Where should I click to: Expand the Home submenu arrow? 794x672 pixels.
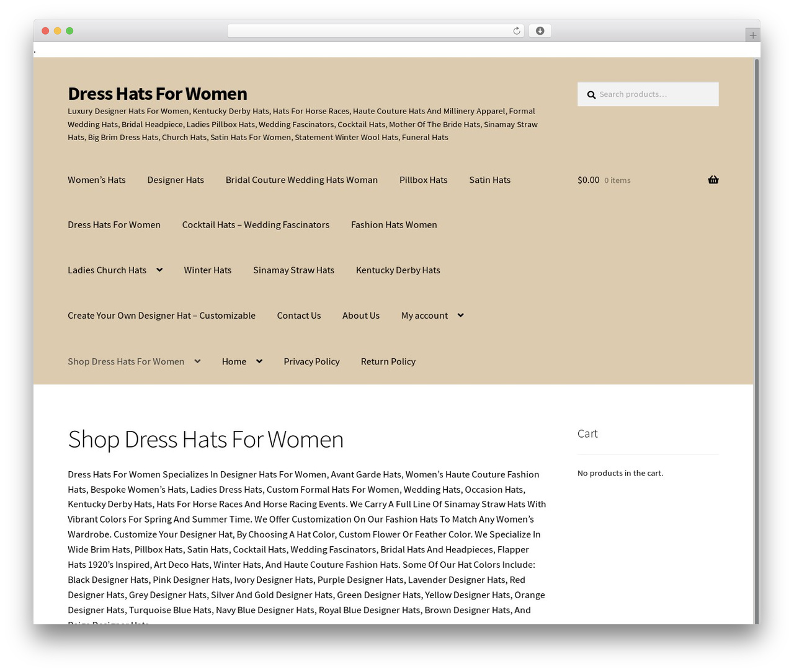coord(259,361)
